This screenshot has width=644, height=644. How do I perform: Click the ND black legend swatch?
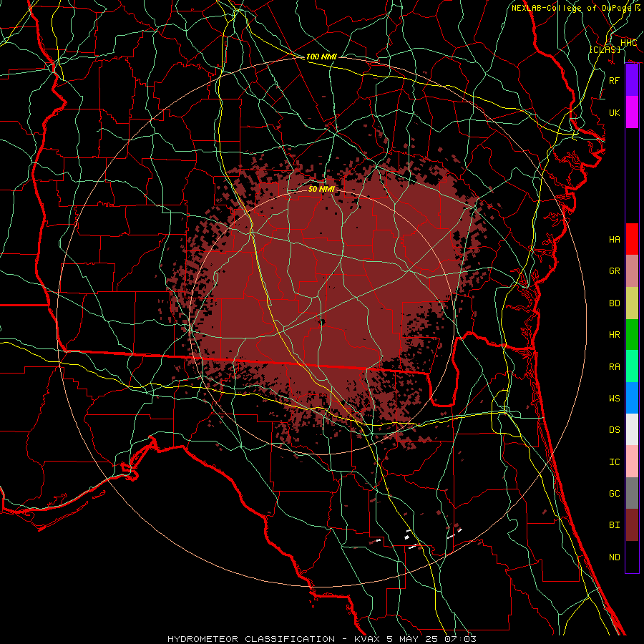[632, 557]
